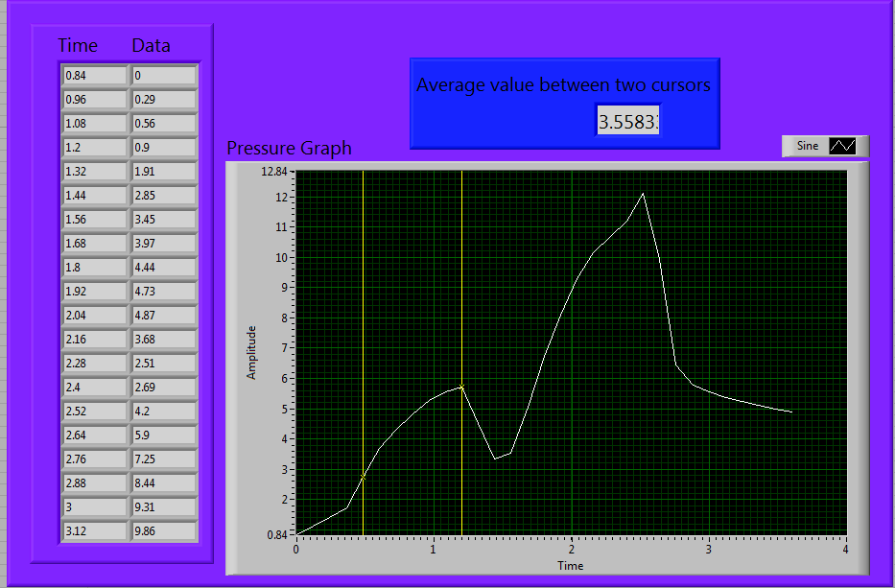
Task: Click the Data cell 4.44
Action: coord(164,268)
